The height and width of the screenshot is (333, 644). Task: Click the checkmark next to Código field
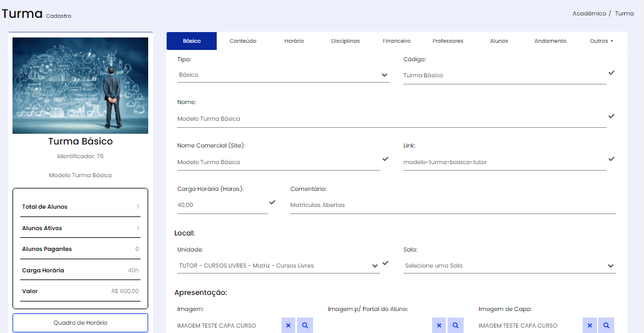(611, 73)
